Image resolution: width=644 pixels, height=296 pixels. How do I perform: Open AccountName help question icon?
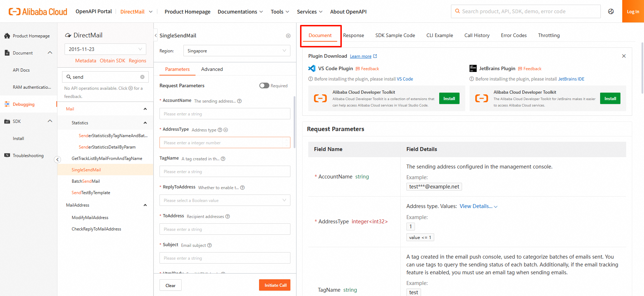tap(239, 101)
